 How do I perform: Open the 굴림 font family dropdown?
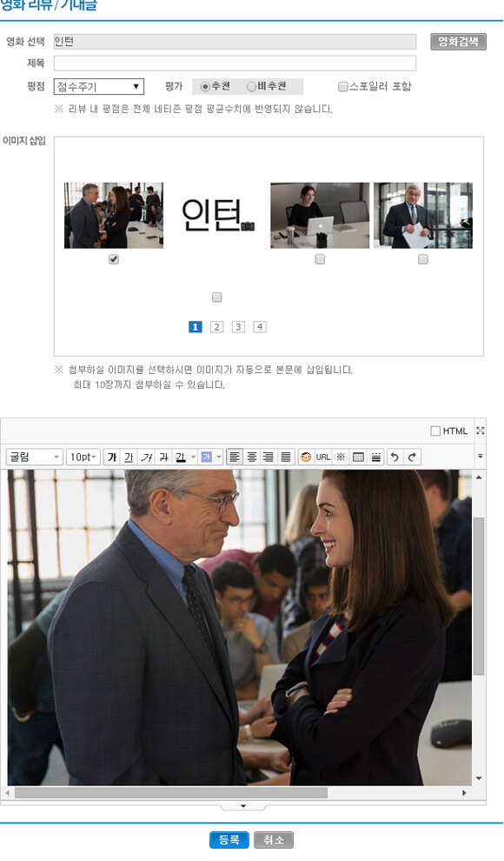[34, 457]
